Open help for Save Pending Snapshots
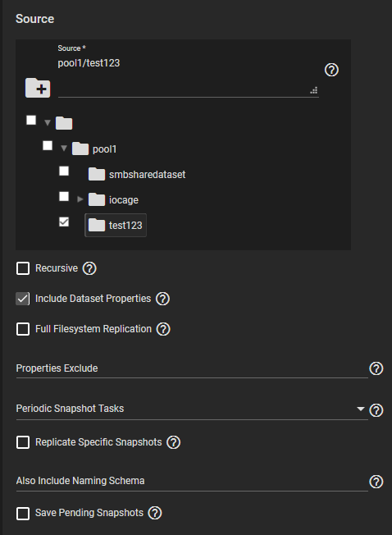 click(x=155, y=513)
